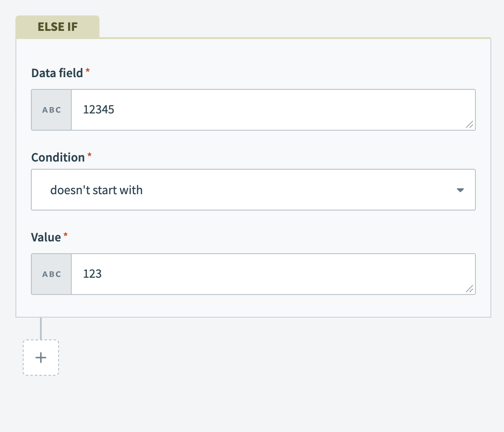Click the ELSE IF label above the condition card

[58, 26]
